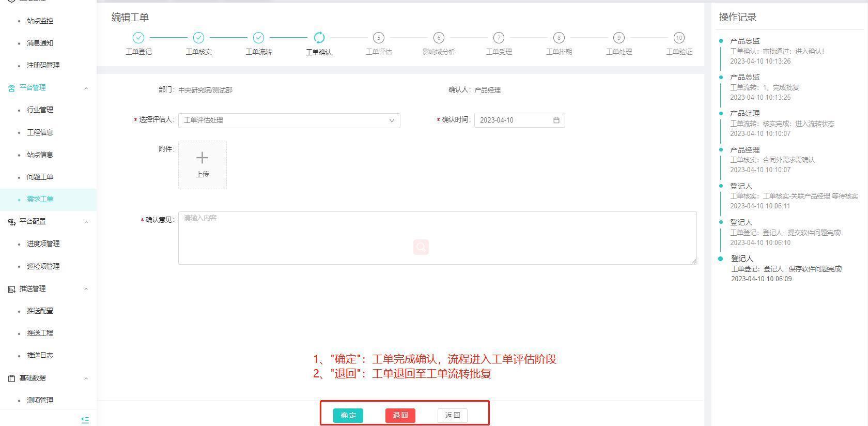Collapse the sidebar with the bottom fold icon
This screenshot has width=868, height=426.
click(85, 420)
